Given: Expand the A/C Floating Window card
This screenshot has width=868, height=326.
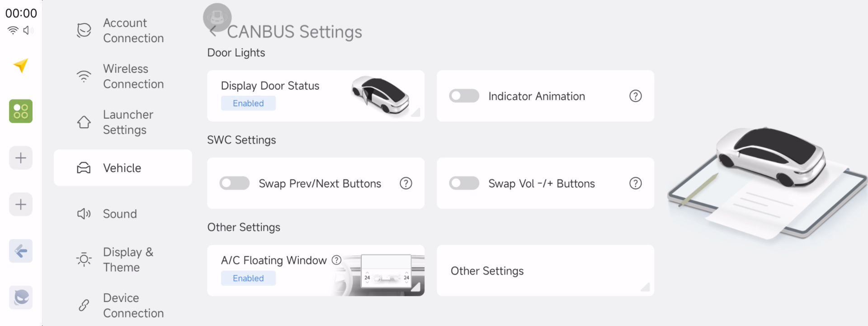Looking at the screenshot, I should pyautogui.click(x=316, y=270).
